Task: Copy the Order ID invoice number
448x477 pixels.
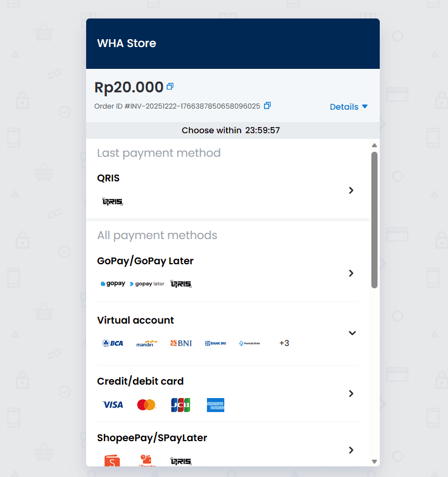Action: click(267, 105)
